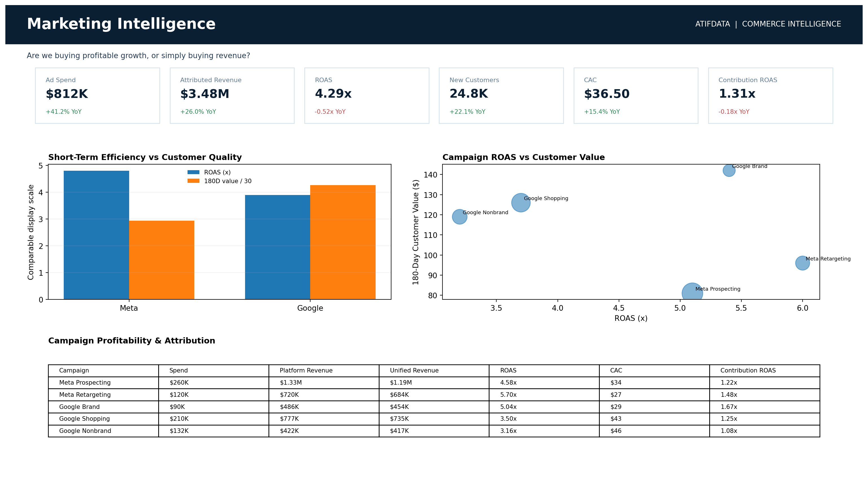This screenshot has width=868, height=493.
Task: Select the Google Shopping row name cell
Action: (103, 419)
